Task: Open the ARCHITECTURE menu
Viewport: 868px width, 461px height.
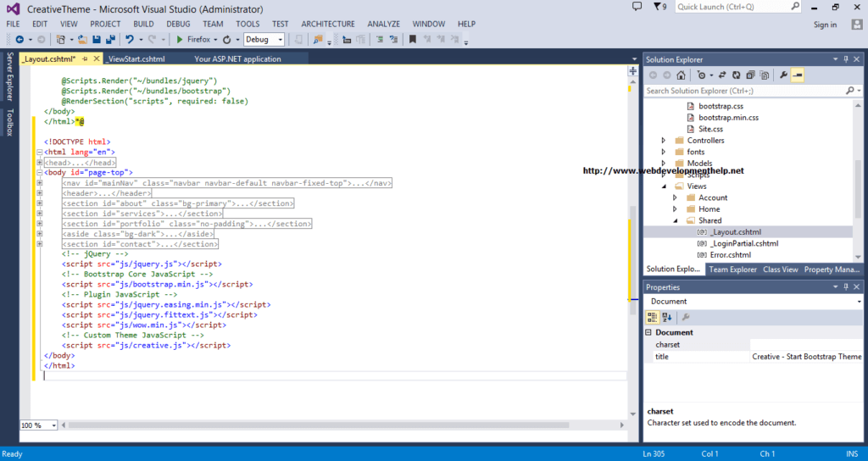Action: pos(328,24)
